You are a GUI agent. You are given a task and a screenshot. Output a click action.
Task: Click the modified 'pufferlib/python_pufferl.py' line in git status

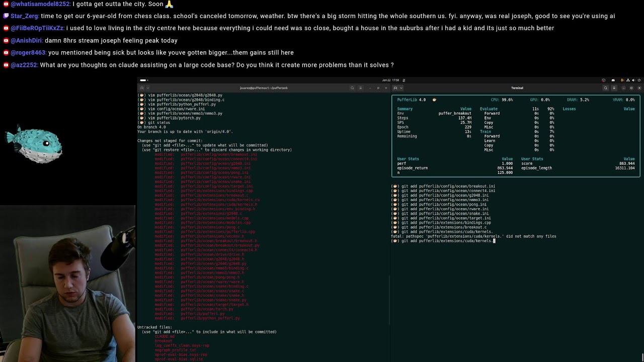click(x=197, y=318)
